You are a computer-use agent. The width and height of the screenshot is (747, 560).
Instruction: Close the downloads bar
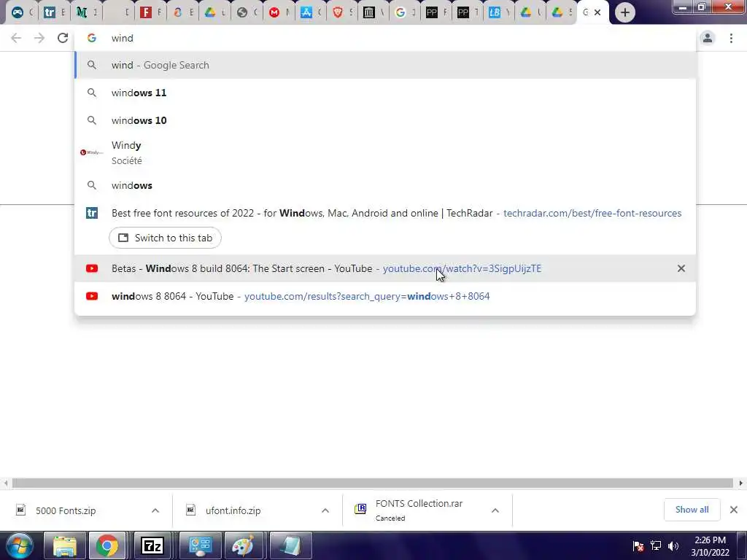734,510
